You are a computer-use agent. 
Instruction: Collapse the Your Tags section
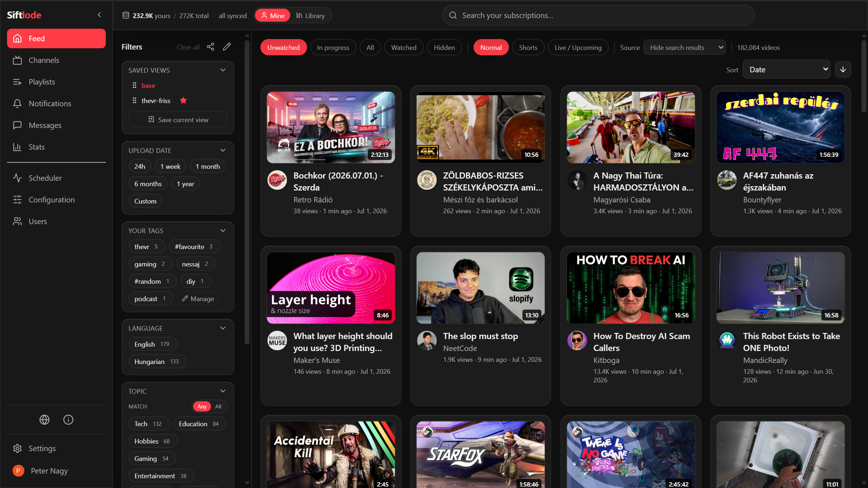point(223,231)
